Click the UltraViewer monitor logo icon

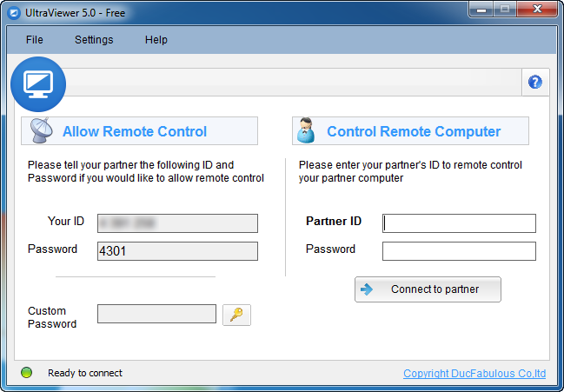click(x=38, y=83)
